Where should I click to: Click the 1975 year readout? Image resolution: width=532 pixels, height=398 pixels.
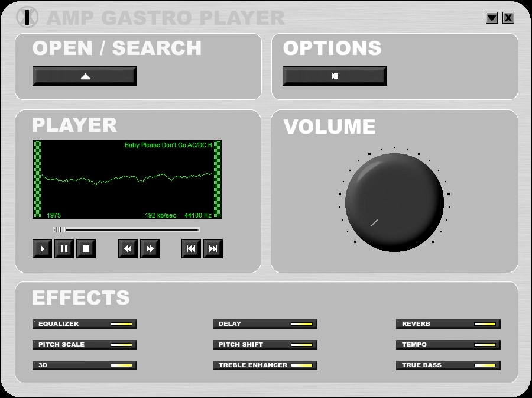54,215
